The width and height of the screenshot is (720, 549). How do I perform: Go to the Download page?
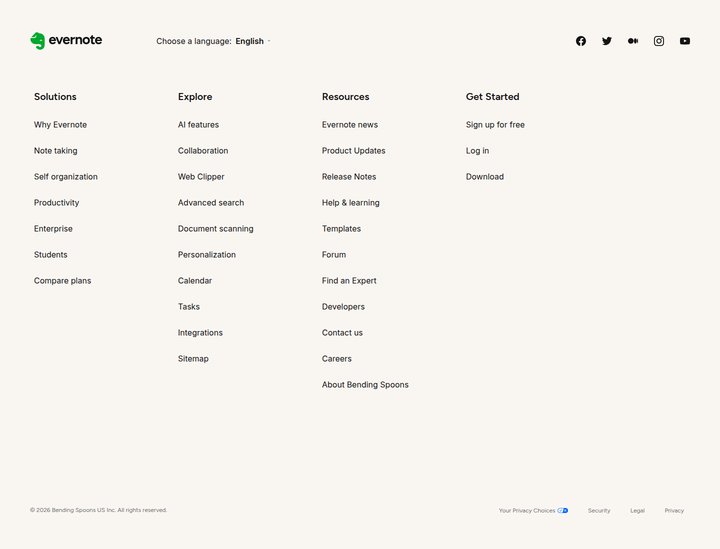click(485, 177)
